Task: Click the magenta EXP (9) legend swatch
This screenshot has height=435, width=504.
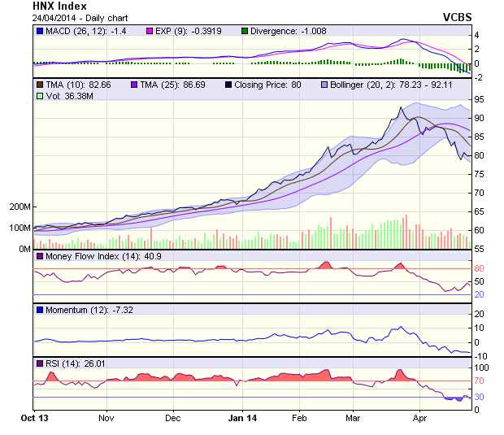Action: click(150, 31)
